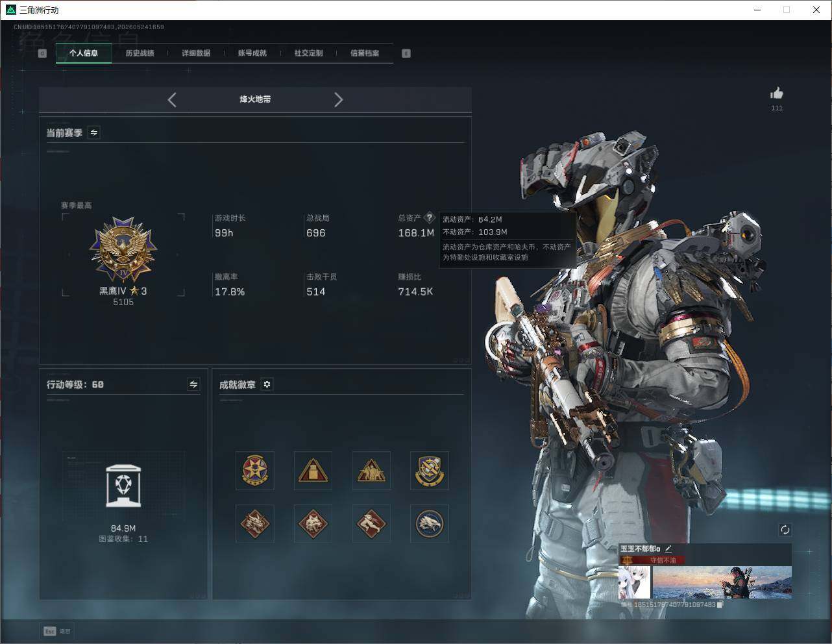Image resolution: width=832 pixels, height=644 pixels.
Task: Select the red triangle canister badge
Action: pyautogui.click(x=313, y=471)
